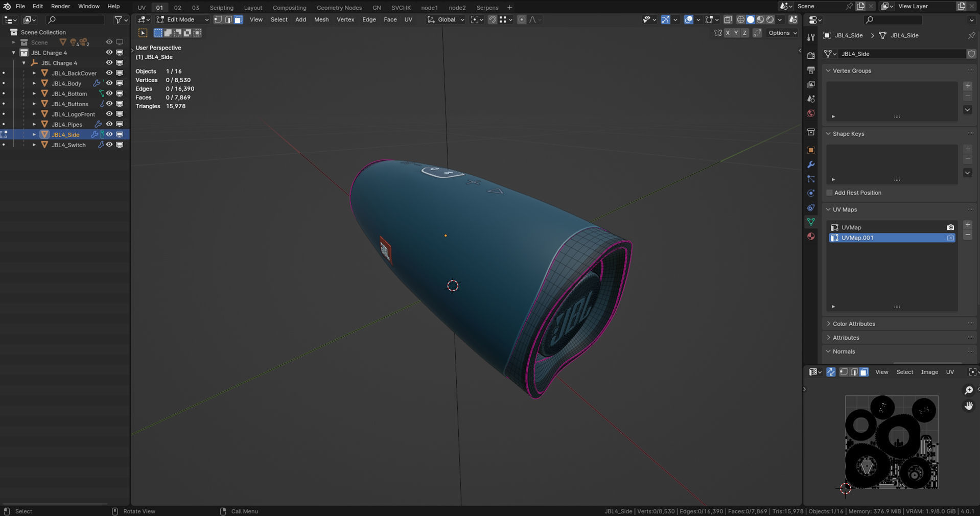
Task: Open the Object properties tab
Action: tap(811, 150)
